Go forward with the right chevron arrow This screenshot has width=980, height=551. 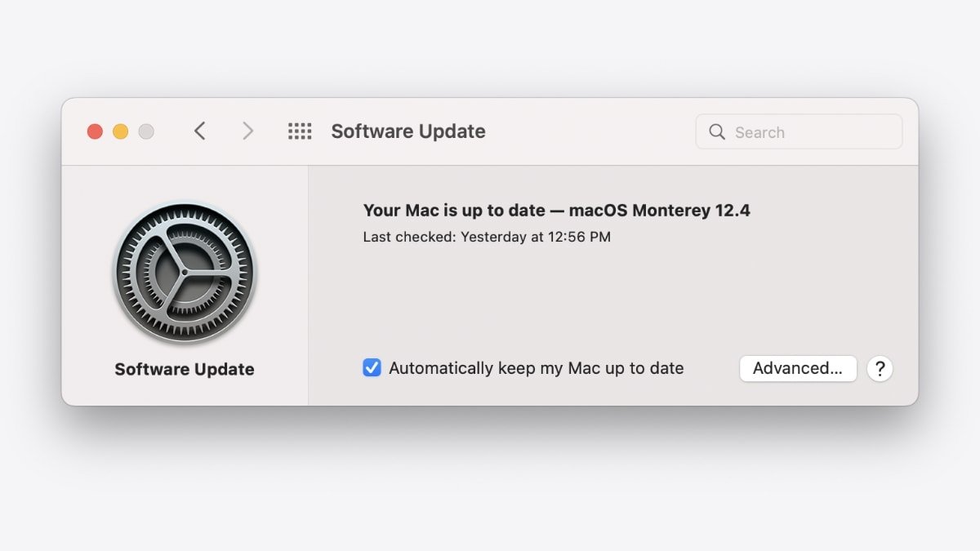click(x=247, y=131)
